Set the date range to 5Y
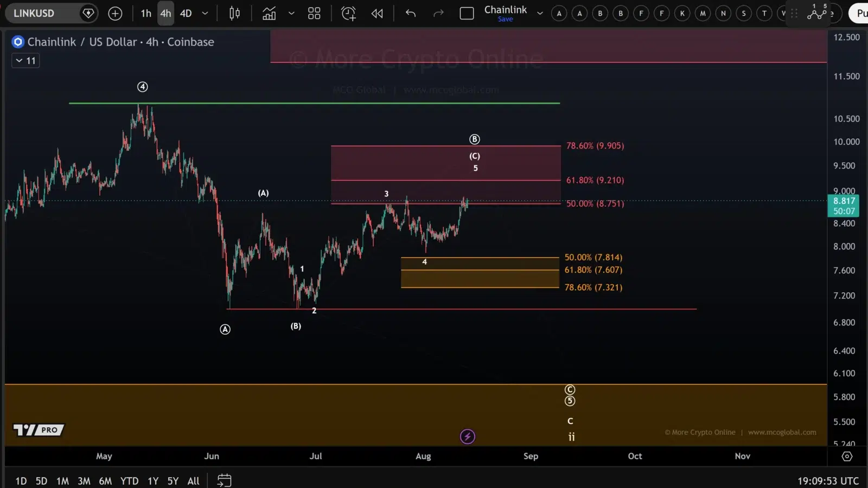The width and height of the screenshot is (868, 488). 173,481
